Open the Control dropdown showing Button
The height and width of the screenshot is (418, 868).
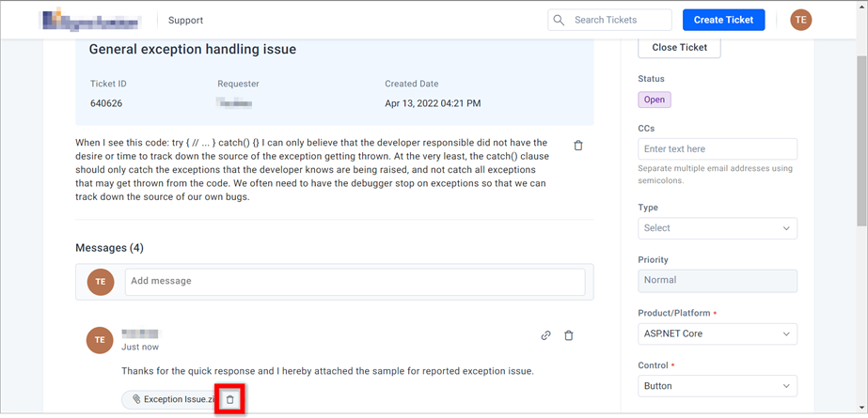point(718,386)
